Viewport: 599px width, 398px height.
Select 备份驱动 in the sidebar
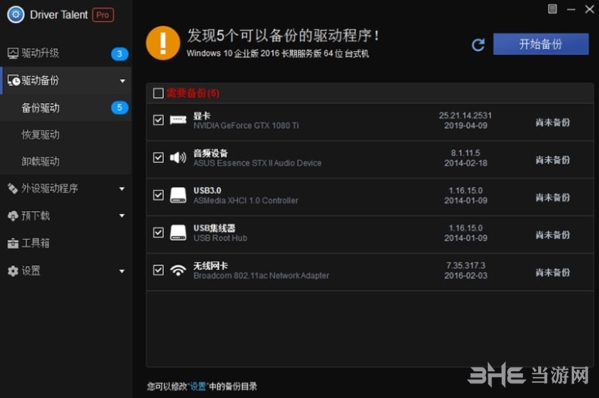click(66, 108)
